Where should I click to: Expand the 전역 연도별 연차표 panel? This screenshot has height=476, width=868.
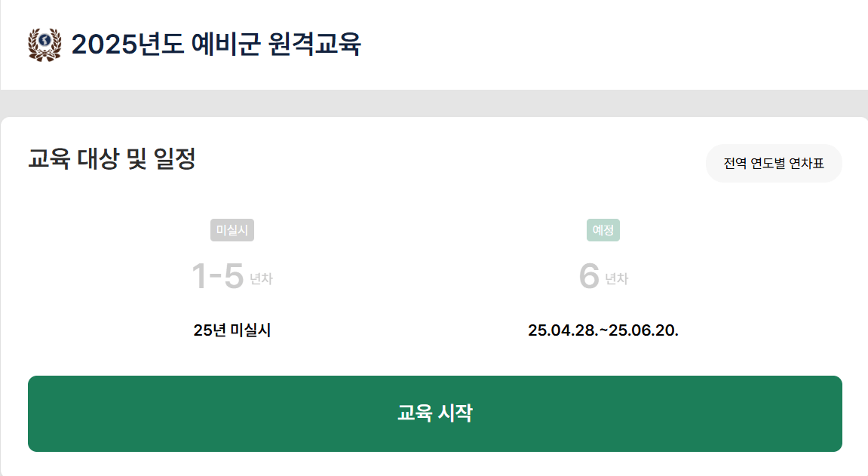tap(774, 163)
